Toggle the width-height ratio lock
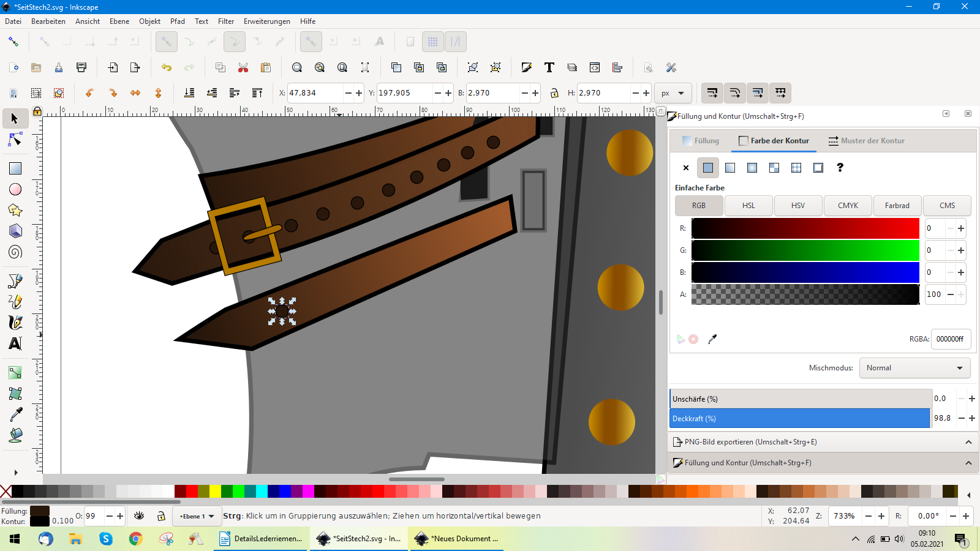 554,93
